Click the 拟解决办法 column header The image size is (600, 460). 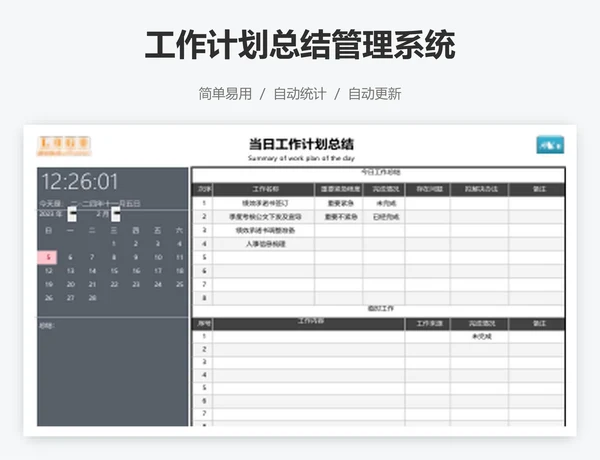(481, 189)
